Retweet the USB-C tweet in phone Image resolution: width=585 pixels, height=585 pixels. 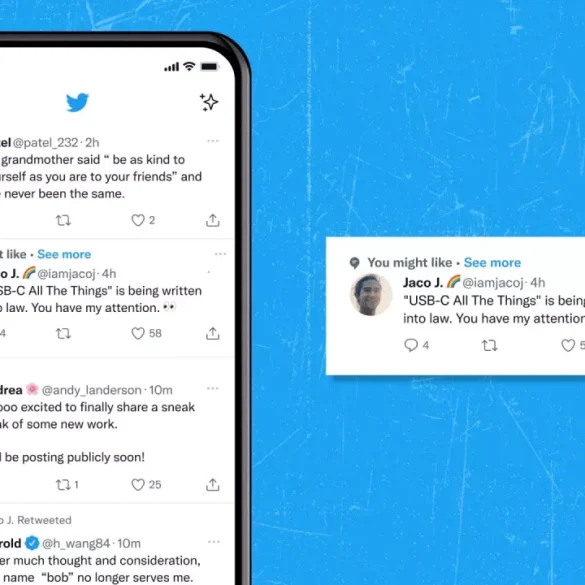tap(63, 333)
